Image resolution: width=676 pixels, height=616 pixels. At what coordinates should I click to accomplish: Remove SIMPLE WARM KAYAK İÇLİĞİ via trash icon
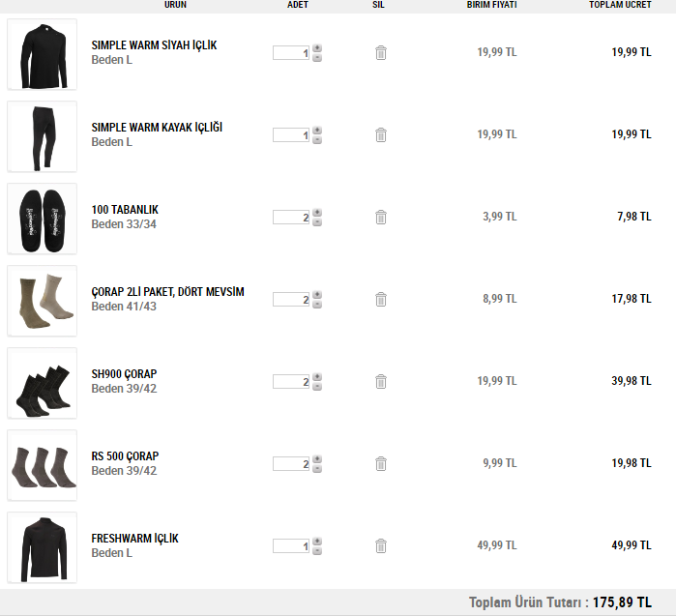pyautogui.click(x=381, y=135)
